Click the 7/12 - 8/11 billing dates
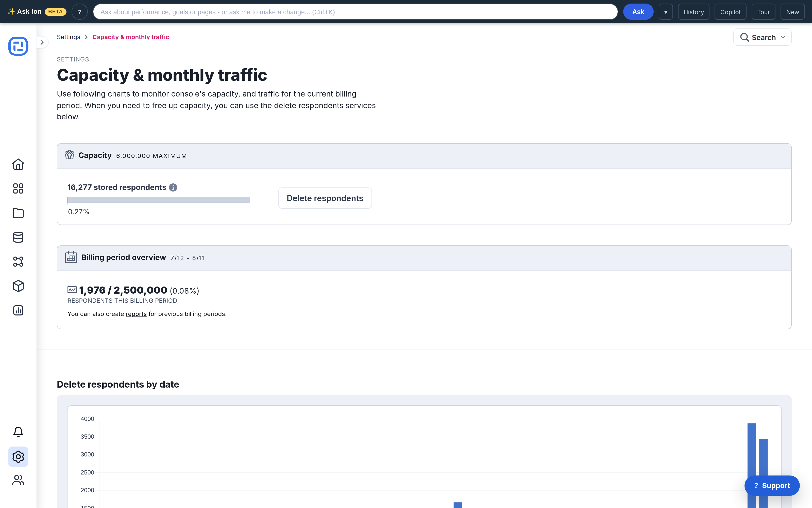 (188, 258)
